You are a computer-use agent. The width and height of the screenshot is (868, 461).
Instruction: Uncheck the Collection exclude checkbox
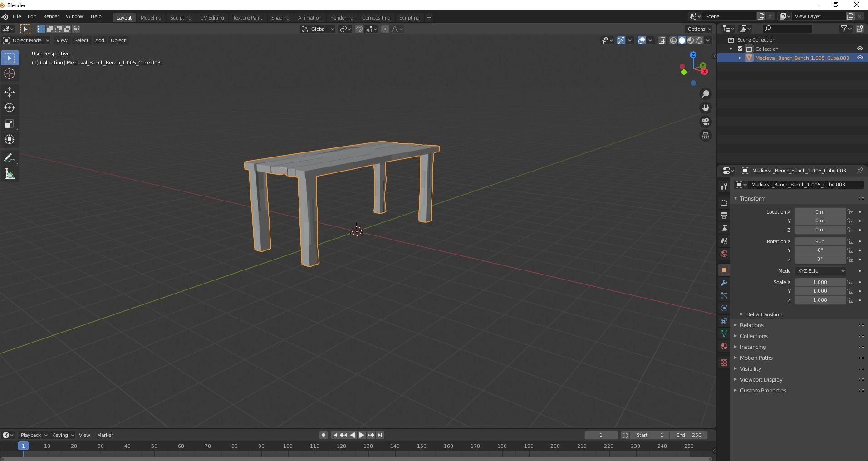click(x=740, y=49)
